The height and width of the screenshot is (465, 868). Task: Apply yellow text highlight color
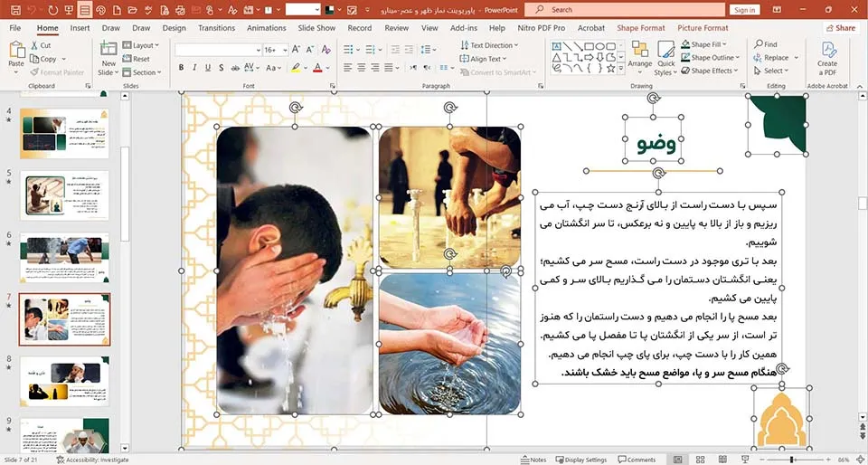[x=297, y=68]
